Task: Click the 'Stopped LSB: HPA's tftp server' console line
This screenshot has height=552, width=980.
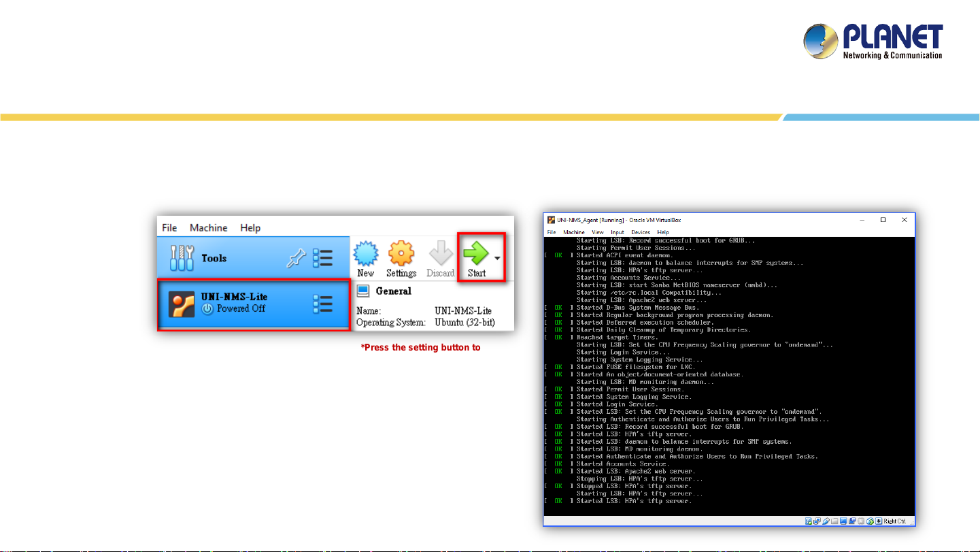Action: click(634, 486)
